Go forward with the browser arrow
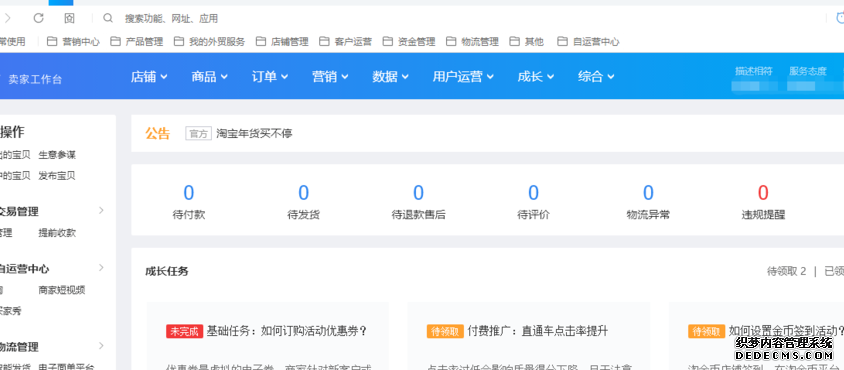844x370 pixels. tap(8, 18)
